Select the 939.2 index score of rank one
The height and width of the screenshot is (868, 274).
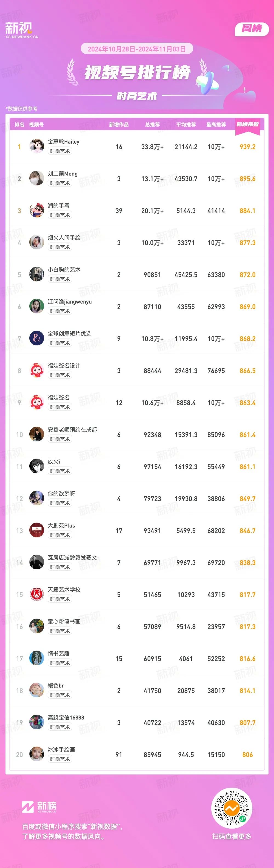coord(247,147)
